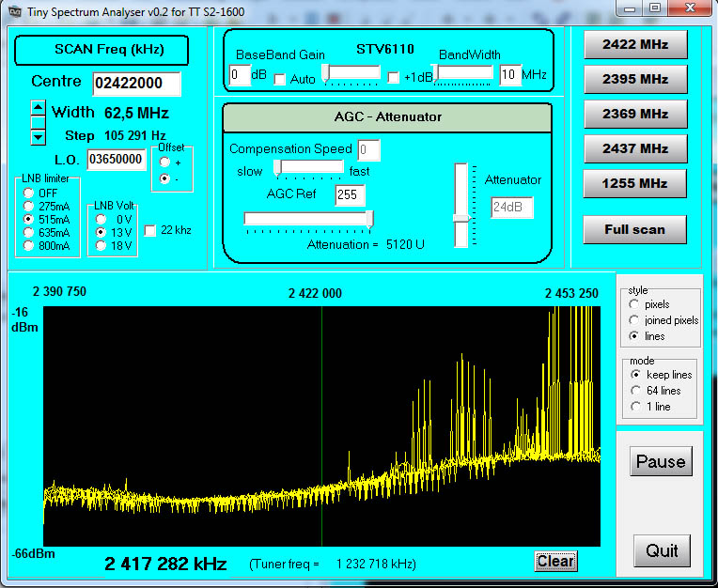The height and width of the screenshot is (588, 718).
Task: Select 0 V LNB voltage
Action: coord(101,219)
